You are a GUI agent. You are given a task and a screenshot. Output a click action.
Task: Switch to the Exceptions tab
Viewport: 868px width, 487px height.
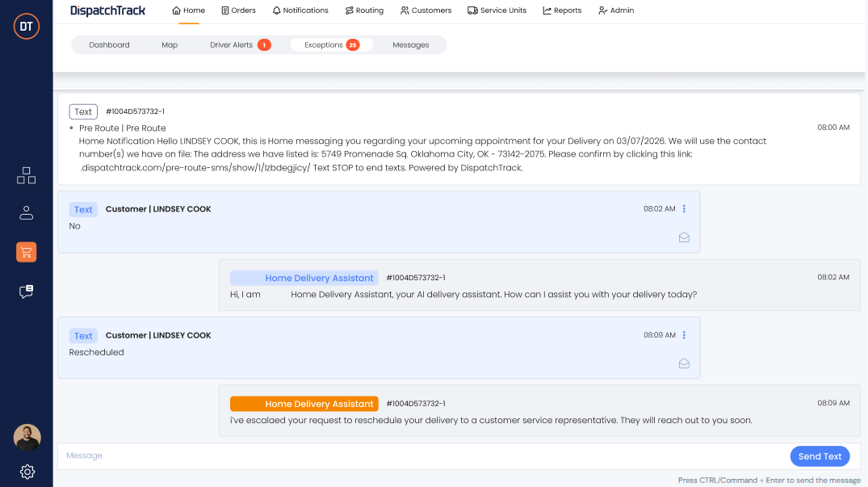pyautogui.click(x=332, y=45)
